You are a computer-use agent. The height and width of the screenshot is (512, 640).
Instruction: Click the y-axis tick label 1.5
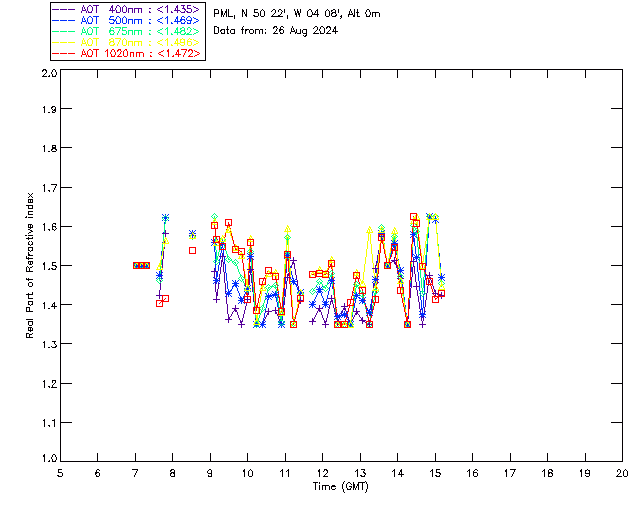pos(49,266)
